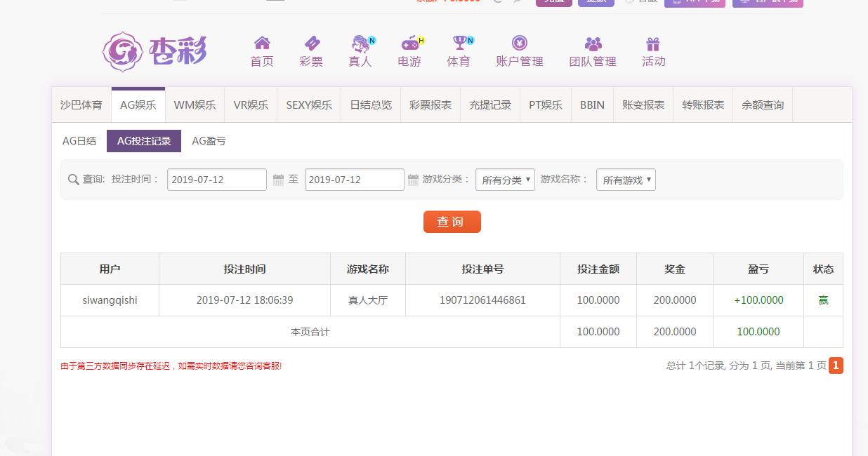Viewport: 868px width, 456px height.
Task: Click the 真人 live casino icon
Action: [x=360, y=43]
